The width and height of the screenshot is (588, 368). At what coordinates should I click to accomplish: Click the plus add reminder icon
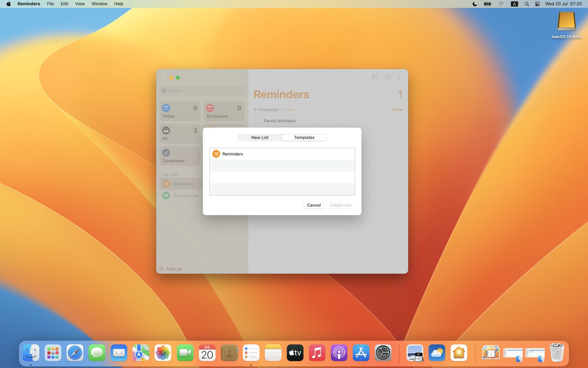(x=399, y=77)
